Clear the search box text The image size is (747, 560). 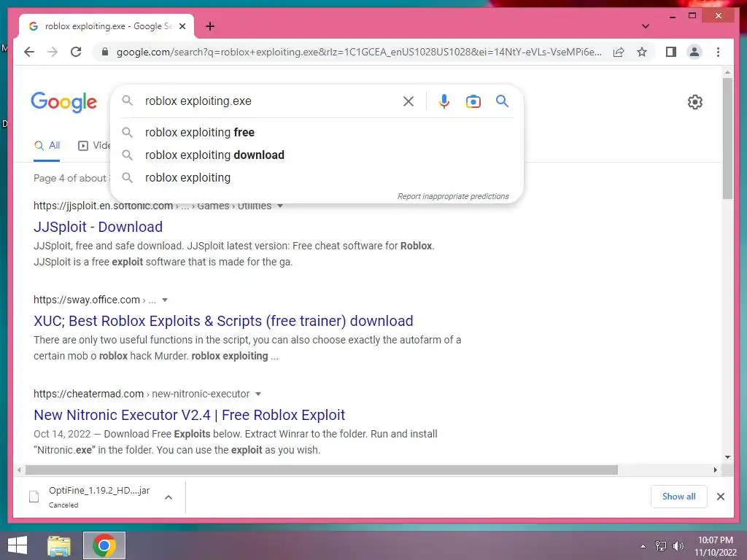click(x=409, y=101)
